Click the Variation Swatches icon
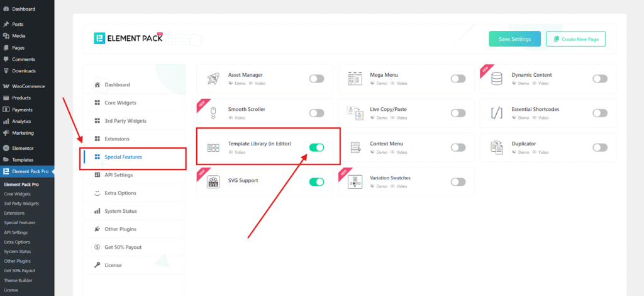Screen dimensions: 644x296 pyautogui.click(x=355, y=182)
